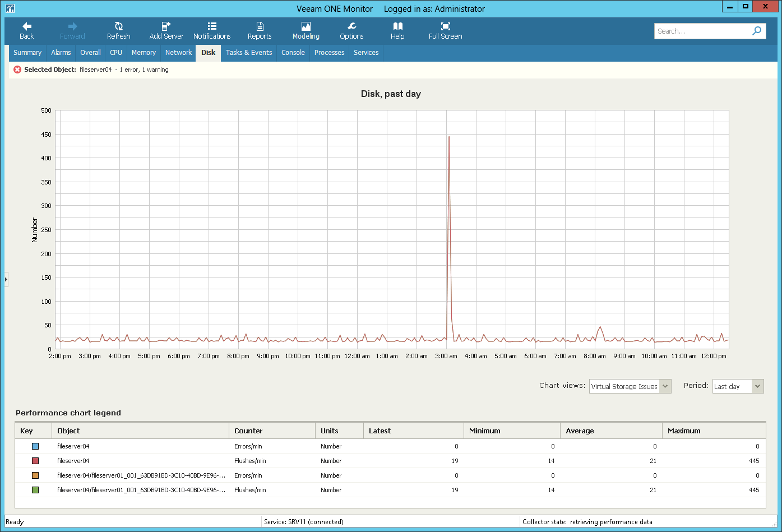Sort legend by Object column header
782x532 pixels.
point(141,431)
